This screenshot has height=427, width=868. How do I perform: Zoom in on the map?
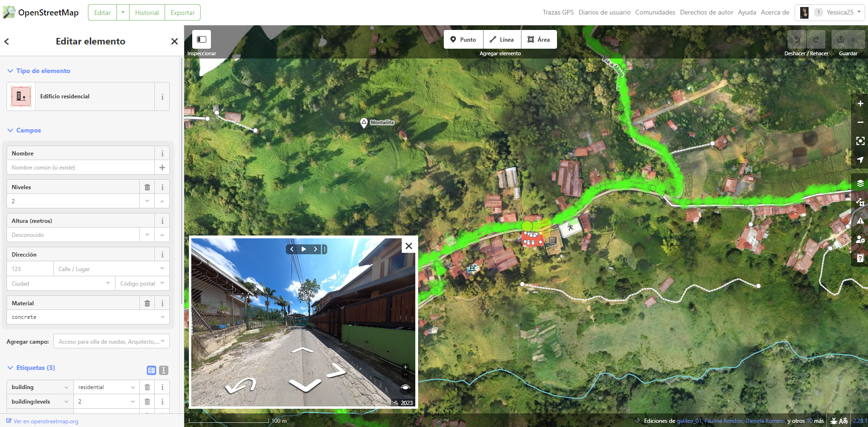860,103
